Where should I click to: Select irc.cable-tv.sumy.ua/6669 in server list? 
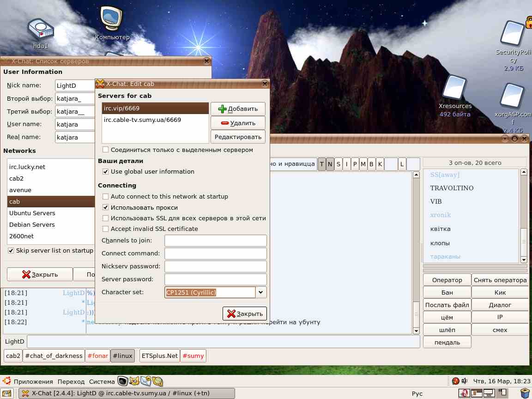point(142,120)
